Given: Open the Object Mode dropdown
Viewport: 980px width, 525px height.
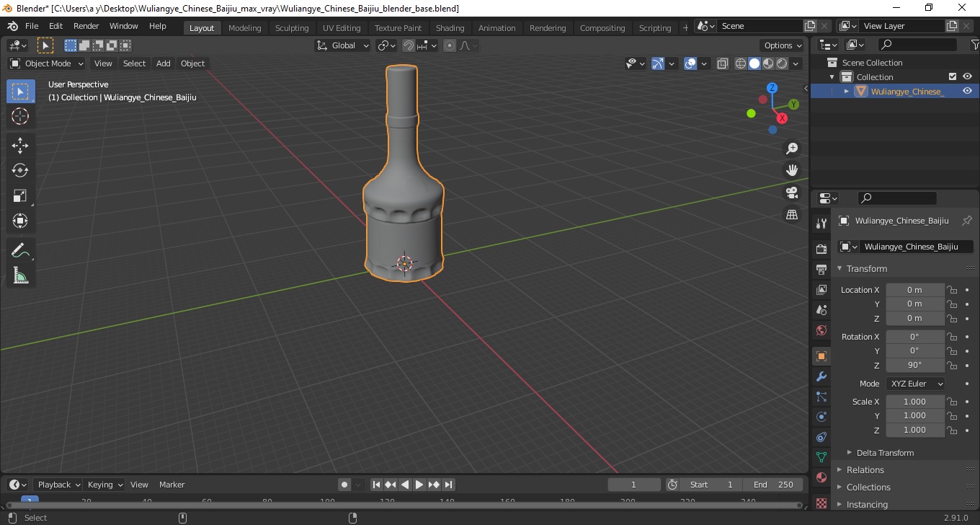Looking at the screenshot, I should pyautogui.click(x=47, y=63).
